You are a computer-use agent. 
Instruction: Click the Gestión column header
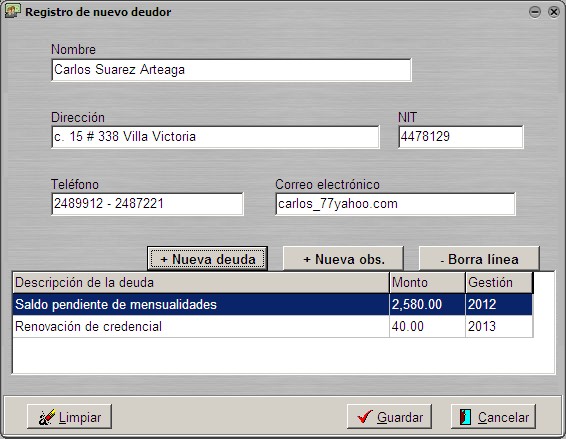(499, 282)
